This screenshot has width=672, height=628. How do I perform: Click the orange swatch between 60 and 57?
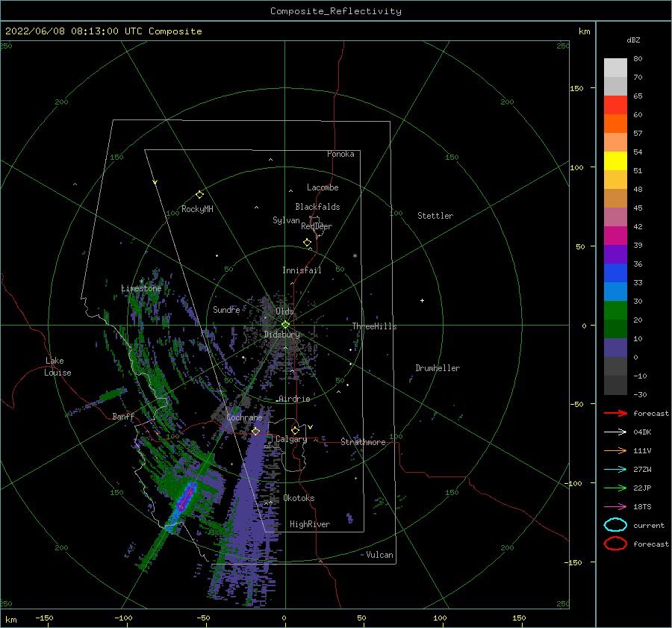[615, 124]
